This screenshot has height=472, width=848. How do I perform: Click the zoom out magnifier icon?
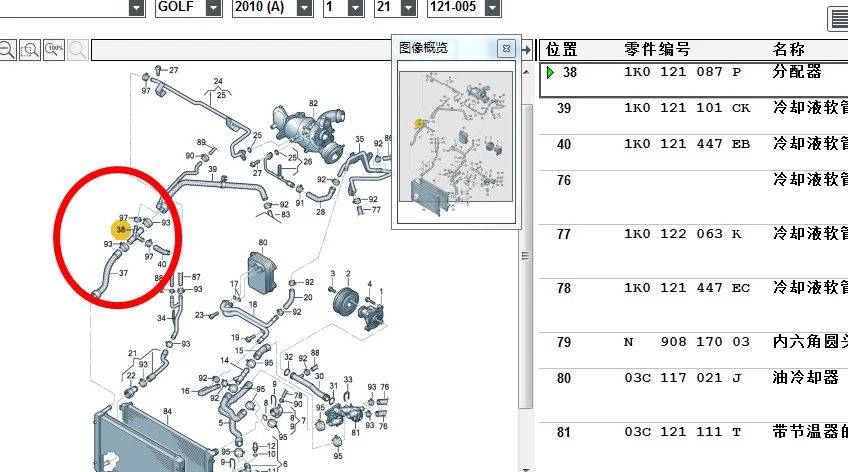(7, 50)
